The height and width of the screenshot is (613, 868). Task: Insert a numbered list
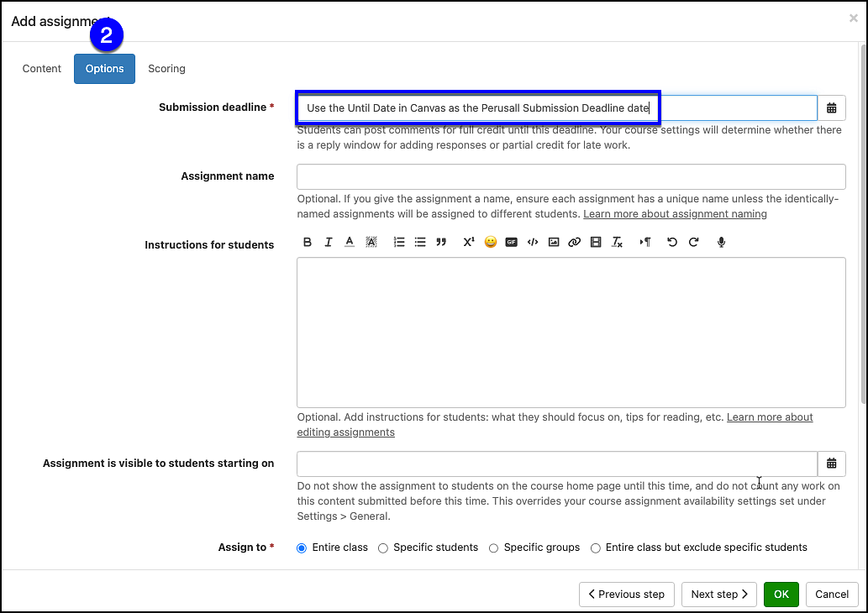399,242
